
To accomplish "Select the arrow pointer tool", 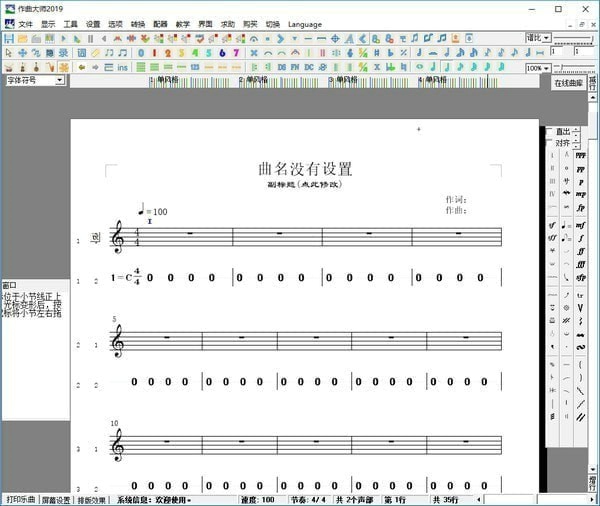I will coord(8,52).
